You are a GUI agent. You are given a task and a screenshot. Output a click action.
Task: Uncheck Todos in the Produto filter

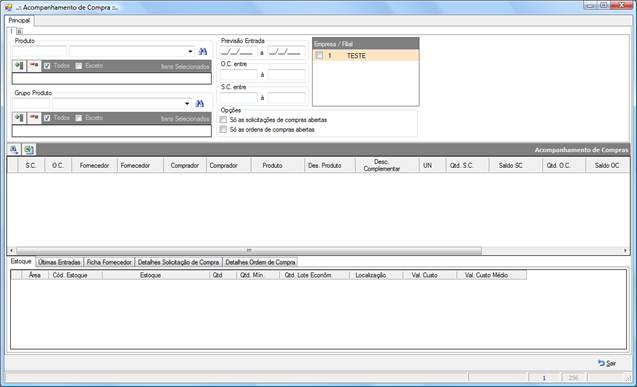[x=47, y=66]
